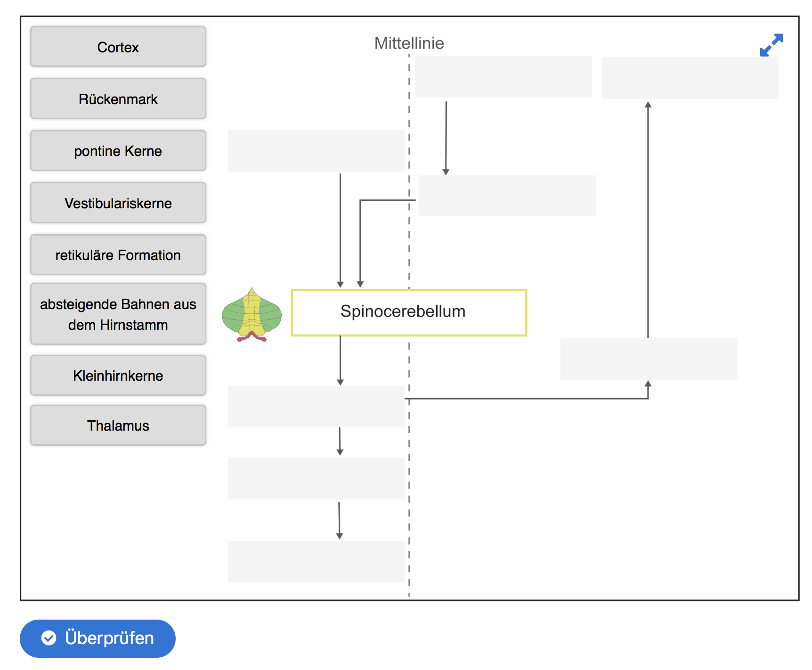Select the Kleinhirnkerne label card
Viewport: 812px width, 670px height.
click(x=118, y=376)
